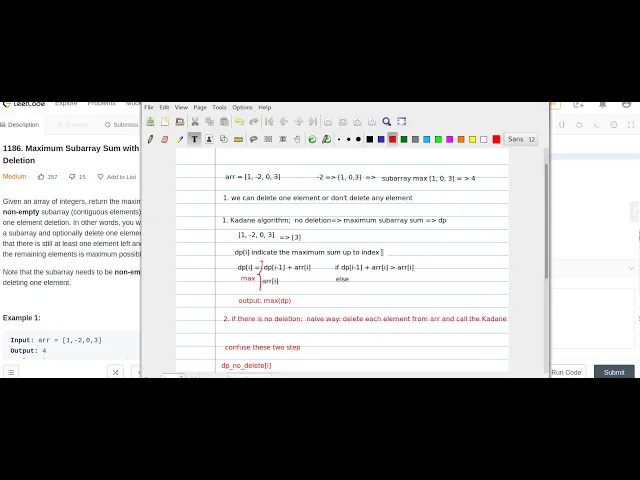Screen dimensions: 640x480
Task: Select the Pen tool
Action: pos(150,139)
